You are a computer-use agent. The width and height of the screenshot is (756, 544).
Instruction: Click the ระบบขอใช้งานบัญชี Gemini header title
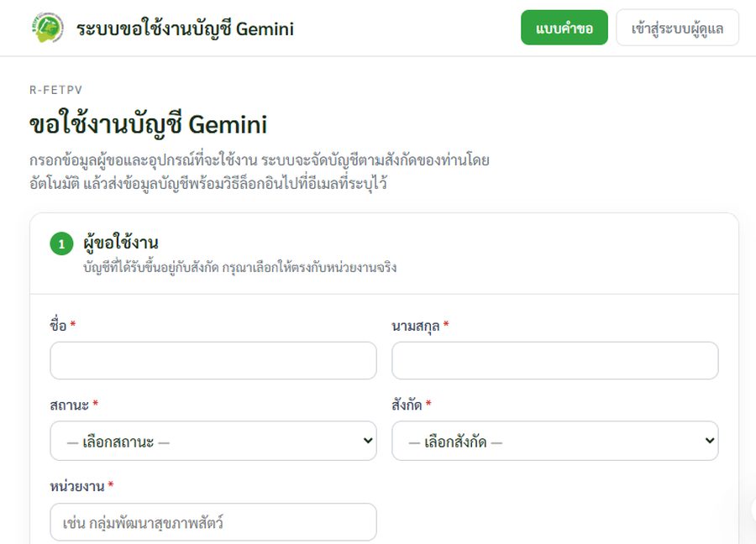tap(185, 29)
